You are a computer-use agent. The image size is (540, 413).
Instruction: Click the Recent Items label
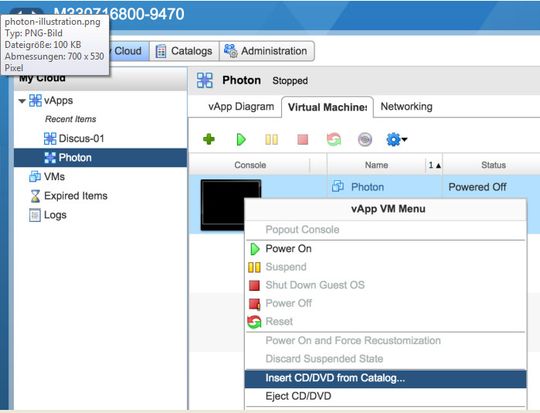point(71,119)
